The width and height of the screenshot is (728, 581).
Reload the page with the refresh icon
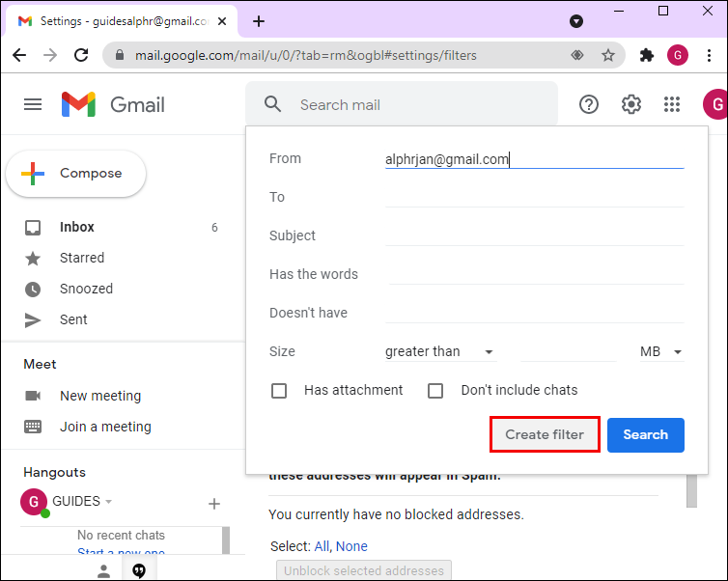[81, 55]
